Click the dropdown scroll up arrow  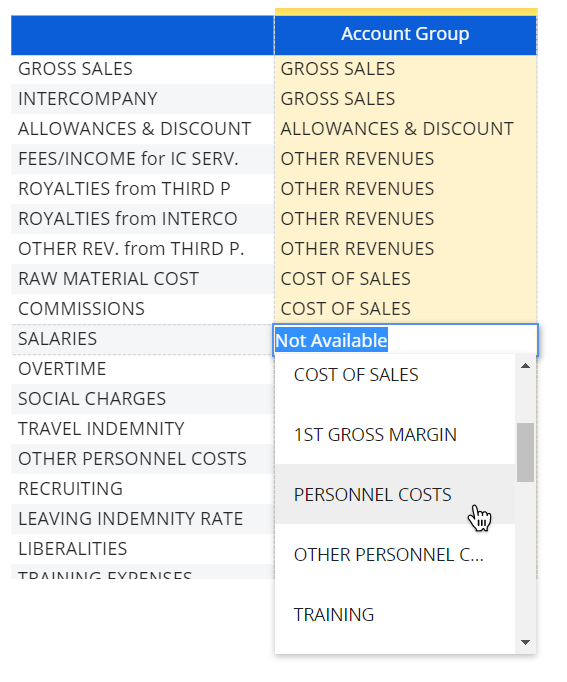pyautogui.click(x=525, y=366)
